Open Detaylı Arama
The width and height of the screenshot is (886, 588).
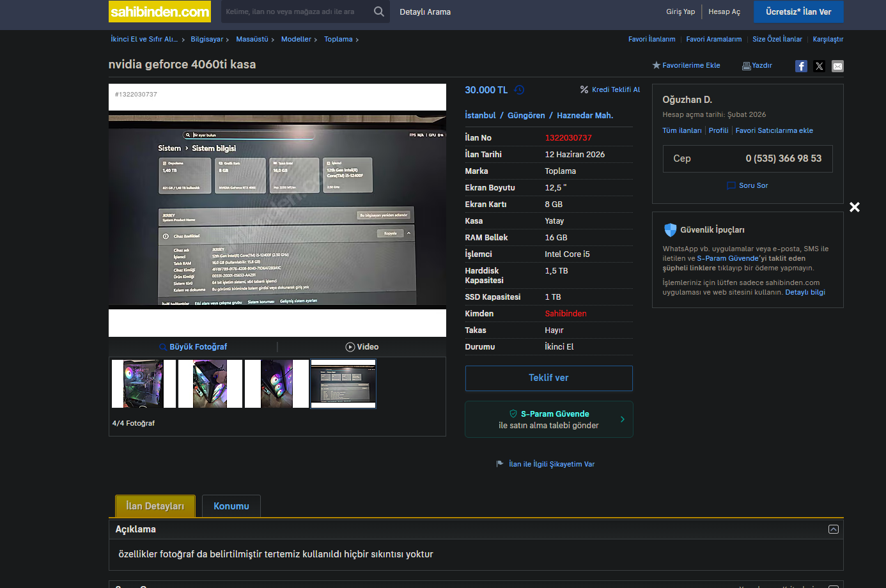tap(425, 12)
